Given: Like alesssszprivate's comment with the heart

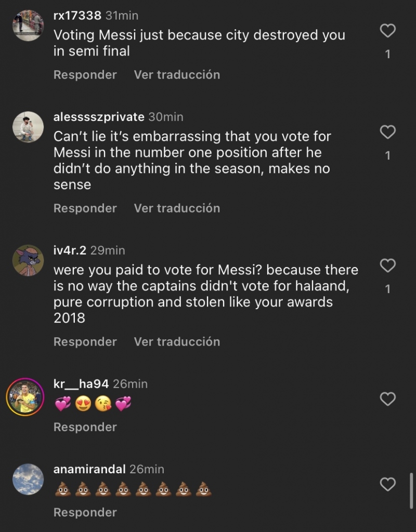Looking at the screenshot, I should pyautogui.click(x=387, y=132).
